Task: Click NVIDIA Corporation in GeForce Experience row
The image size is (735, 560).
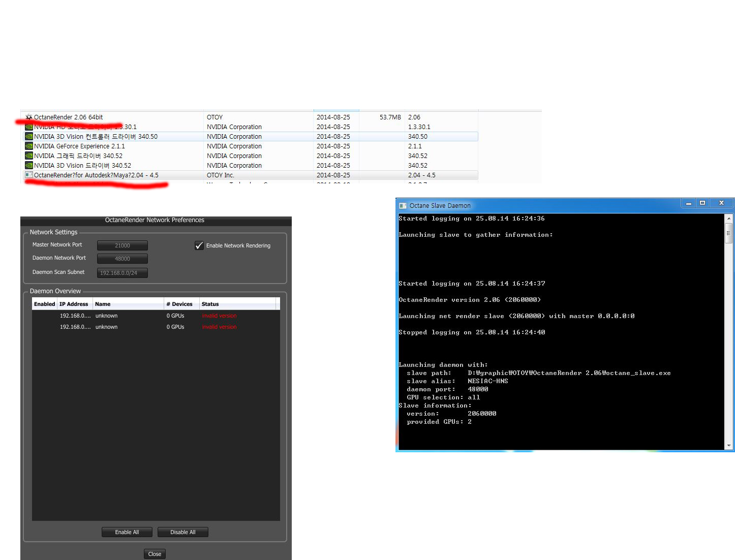Action: point(234,146)
